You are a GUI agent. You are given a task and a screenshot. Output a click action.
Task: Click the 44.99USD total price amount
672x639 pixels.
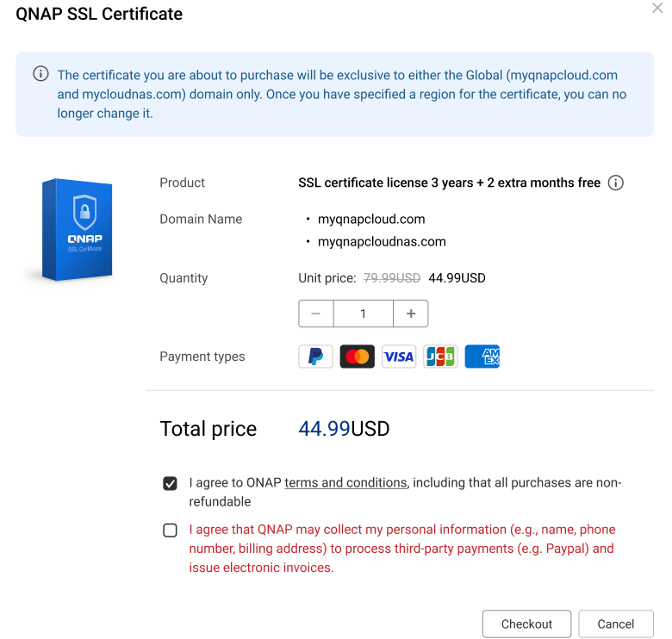(x=344, y=429)
